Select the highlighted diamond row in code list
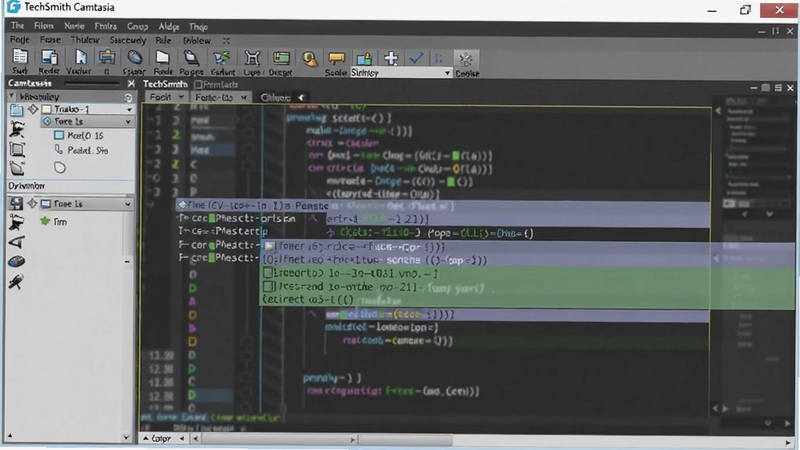The width and height of the screenshot is (800, 450). tap(442, 205)
